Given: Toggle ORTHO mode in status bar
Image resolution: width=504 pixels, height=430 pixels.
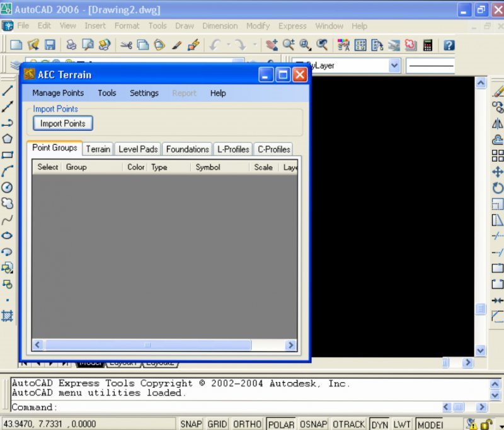Looking at the screenshot, I should click(247, 424).
